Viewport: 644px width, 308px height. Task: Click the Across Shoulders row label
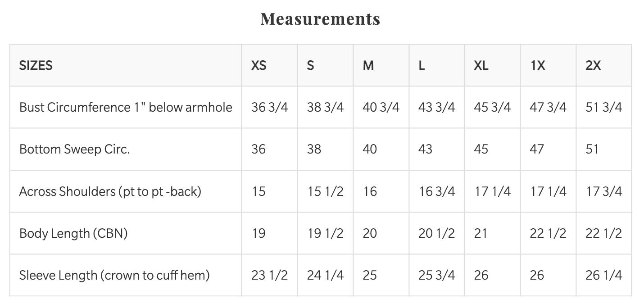110,191
